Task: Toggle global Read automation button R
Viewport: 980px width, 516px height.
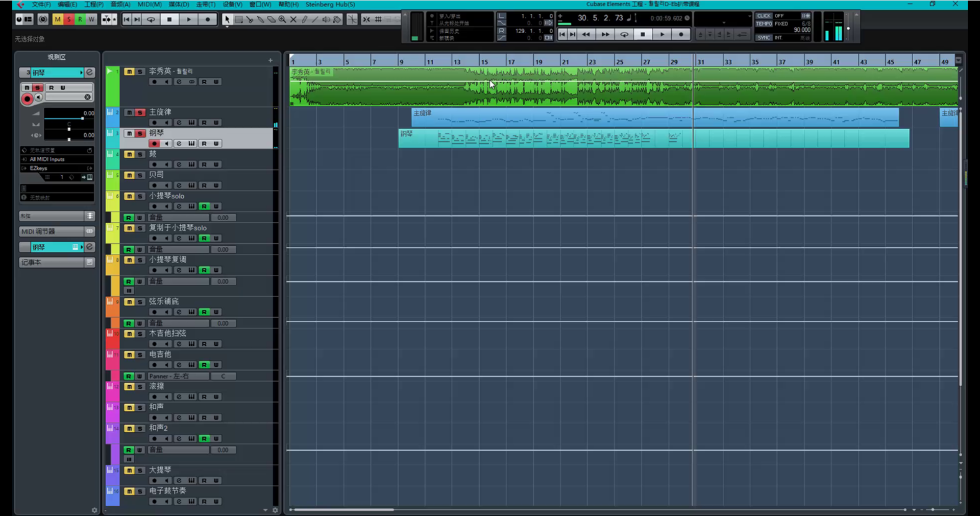Action: [80, 19]
